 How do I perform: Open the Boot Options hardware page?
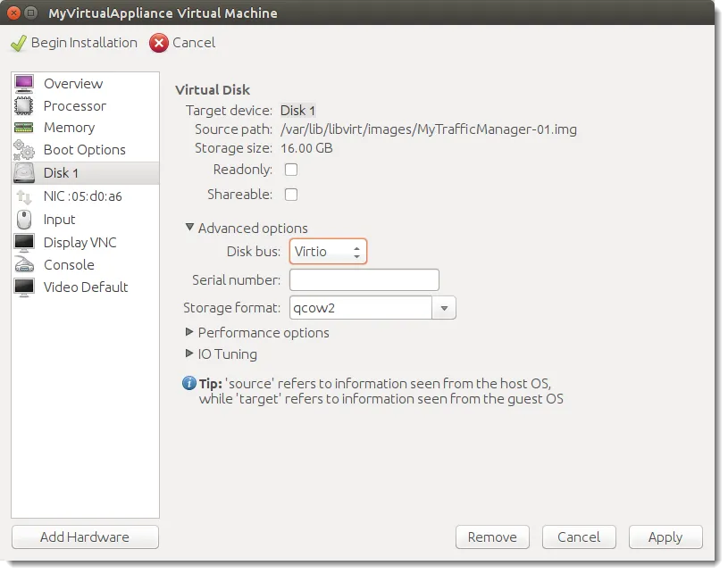point(85,150)
